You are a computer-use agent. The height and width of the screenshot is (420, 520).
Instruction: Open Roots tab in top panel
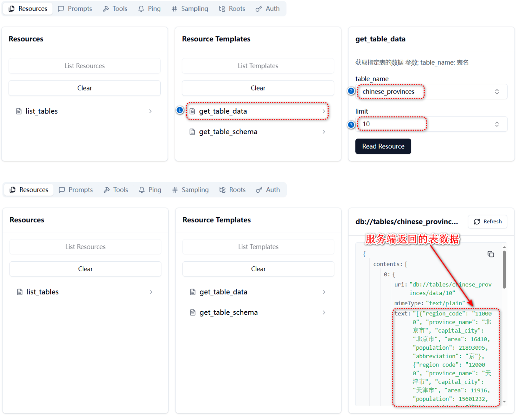tap(232, 9)
